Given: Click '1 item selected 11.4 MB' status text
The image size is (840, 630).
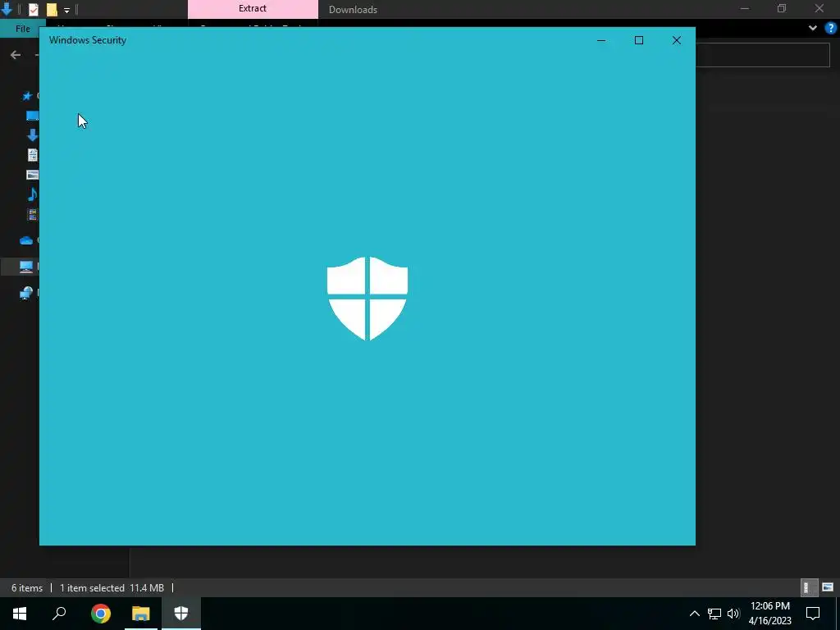Looking at the screenshot, I should (112, 587).
